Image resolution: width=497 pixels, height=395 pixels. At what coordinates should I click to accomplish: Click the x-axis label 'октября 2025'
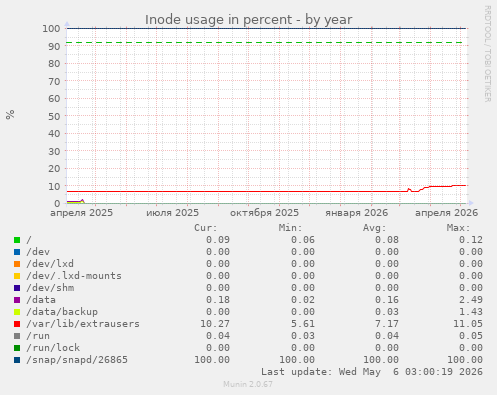pyautogui.click(x=264, y=213)
